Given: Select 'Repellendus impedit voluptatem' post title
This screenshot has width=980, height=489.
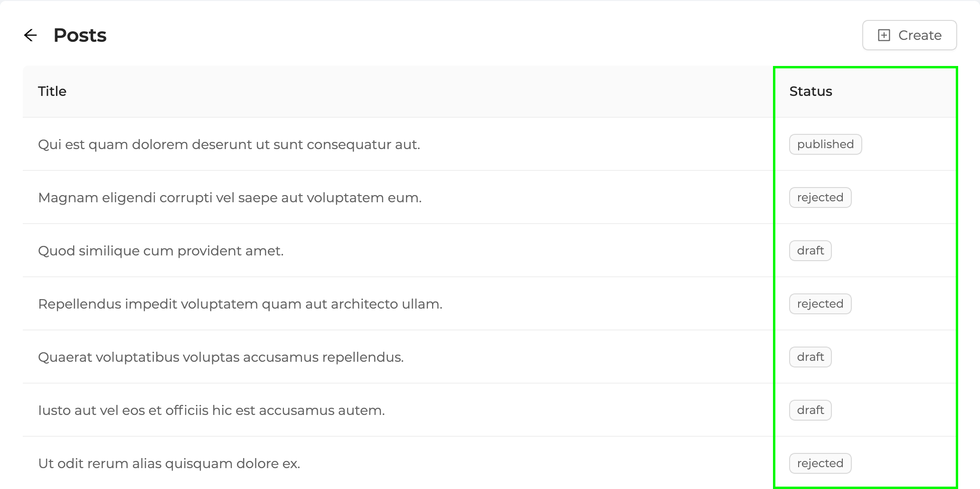Looking at the screenshot, I should pyautogui.click(x=240, y=304).
